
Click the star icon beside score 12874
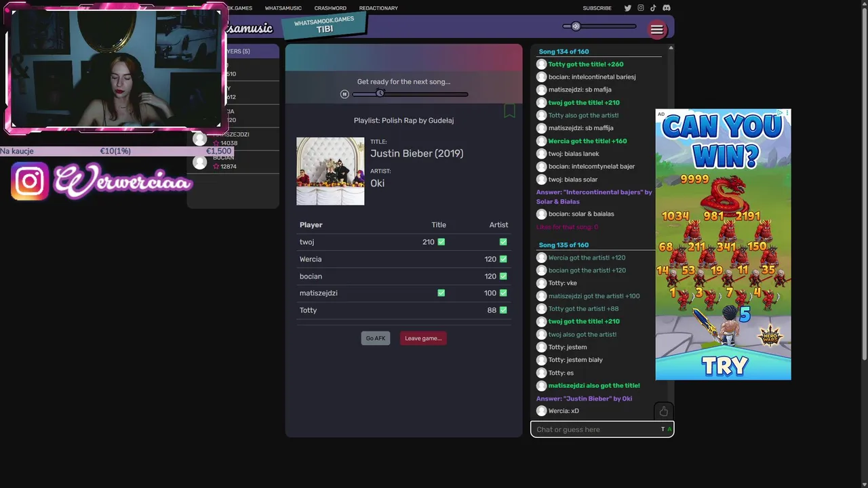click(x=216, y=166)
